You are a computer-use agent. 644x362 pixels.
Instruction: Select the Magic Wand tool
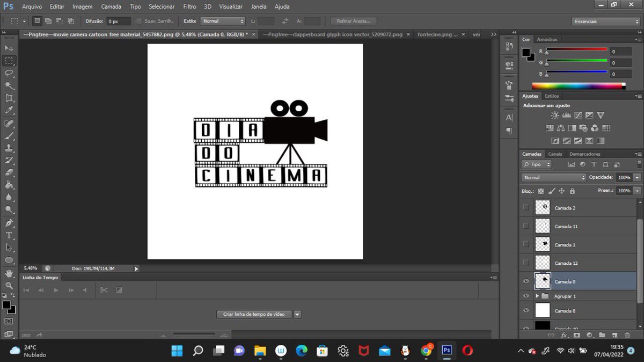[x=9, y=85]
